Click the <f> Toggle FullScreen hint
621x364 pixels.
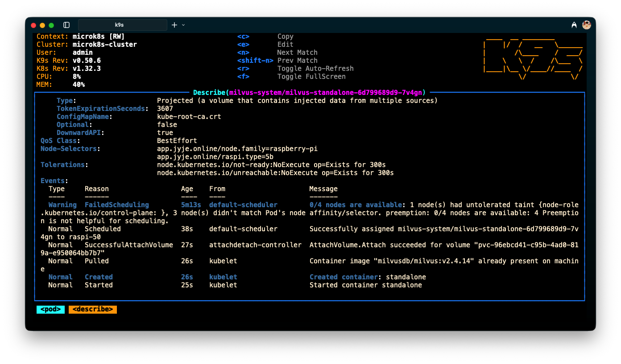click(291, 77)
